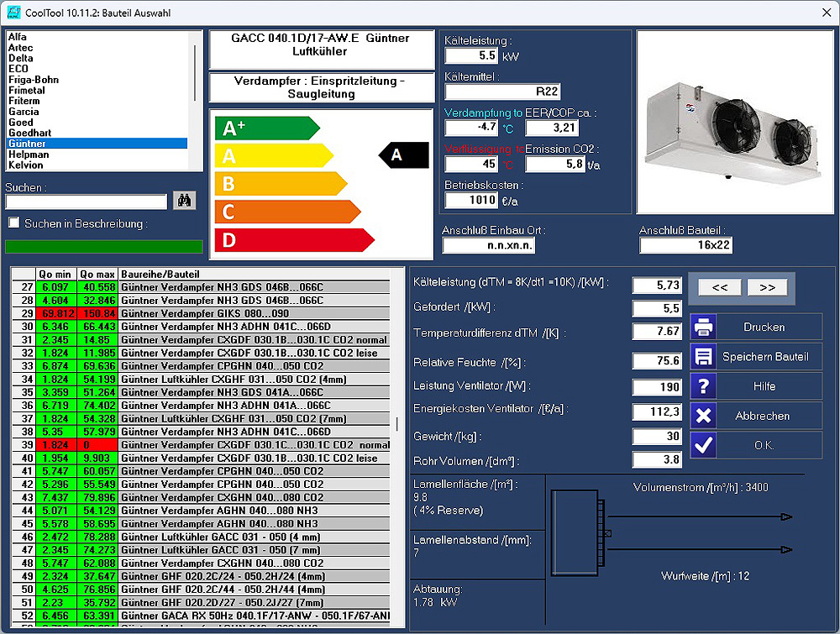The image size is (840, 634).
Task: Click the Qo min column header
Action: 56,274
